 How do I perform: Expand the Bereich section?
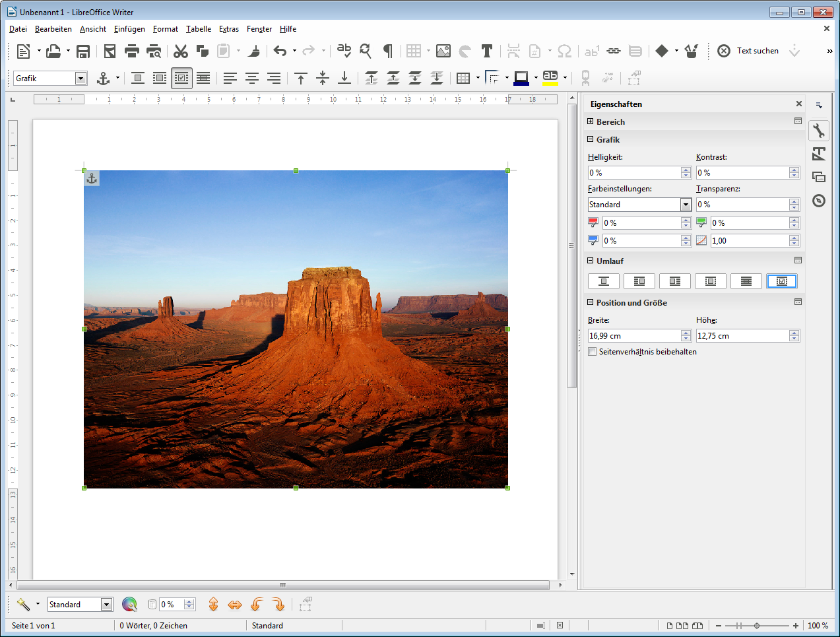click(591, 121)
